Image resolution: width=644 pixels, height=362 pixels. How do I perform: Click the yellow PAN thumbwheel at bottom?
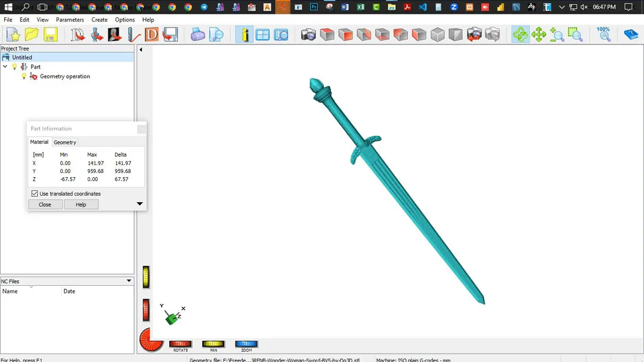coord(213,344)
